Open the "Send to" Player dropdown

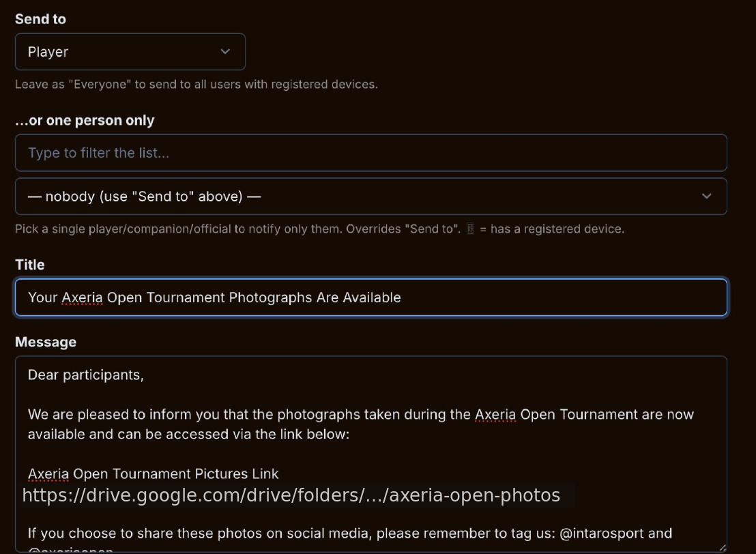pyautogui.click(x=130, y=52)
